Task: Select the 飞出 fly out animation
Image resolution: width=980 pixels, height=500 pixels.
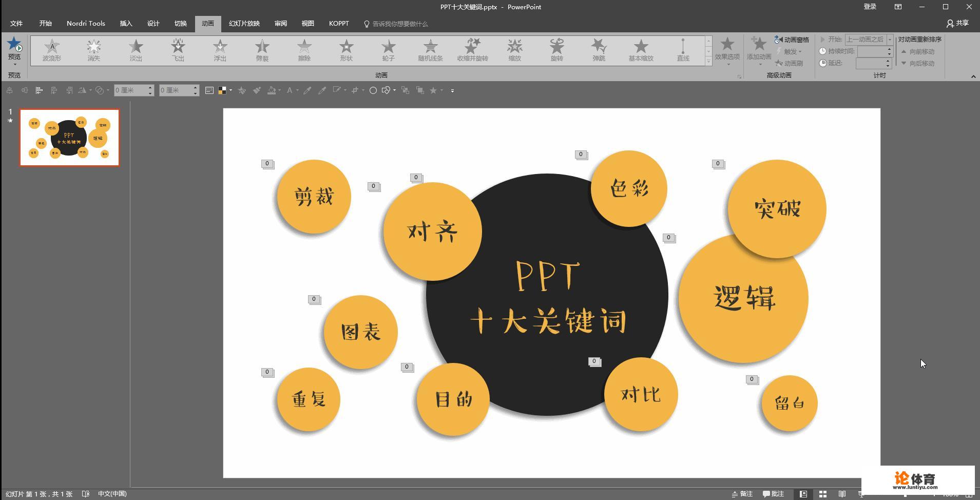Action: click(x=178, y=50)
